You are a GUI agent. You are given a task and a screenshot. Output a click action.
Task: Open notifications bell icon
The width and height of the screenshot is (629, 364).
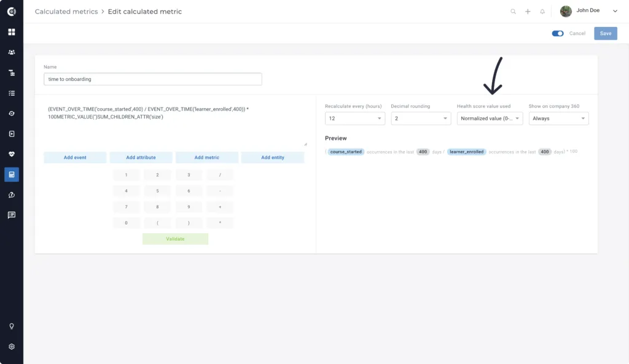point(542,12)
